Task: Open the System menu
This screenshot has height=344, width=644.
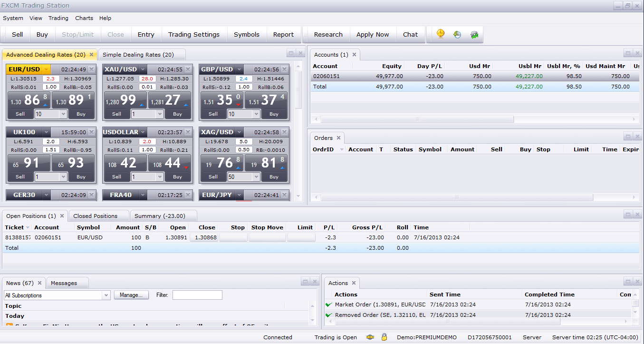Action: click(x=13, y=18)
